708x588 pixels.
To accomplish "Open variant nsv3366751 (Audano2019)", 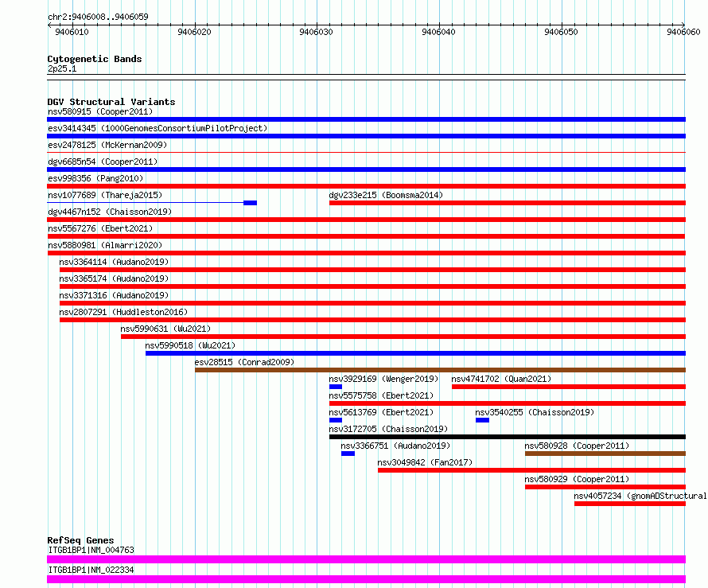I will coord(395,446).
